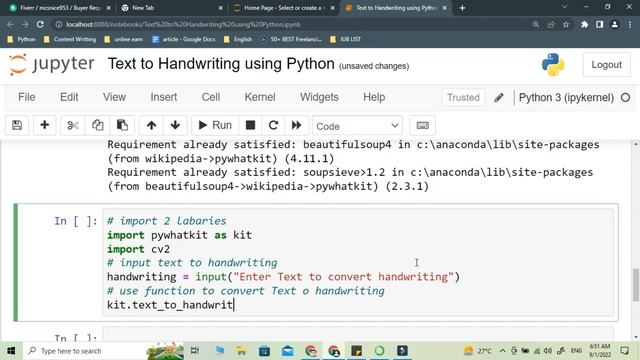Click the pencil edit mode icon
The image size is (640, 360).
pos(499,98)
